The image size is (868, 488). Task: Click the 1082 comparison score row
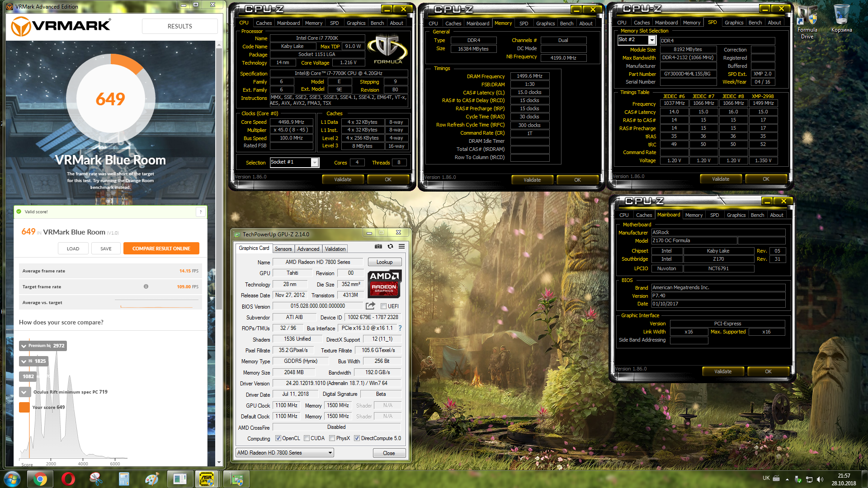pos(28,376)
